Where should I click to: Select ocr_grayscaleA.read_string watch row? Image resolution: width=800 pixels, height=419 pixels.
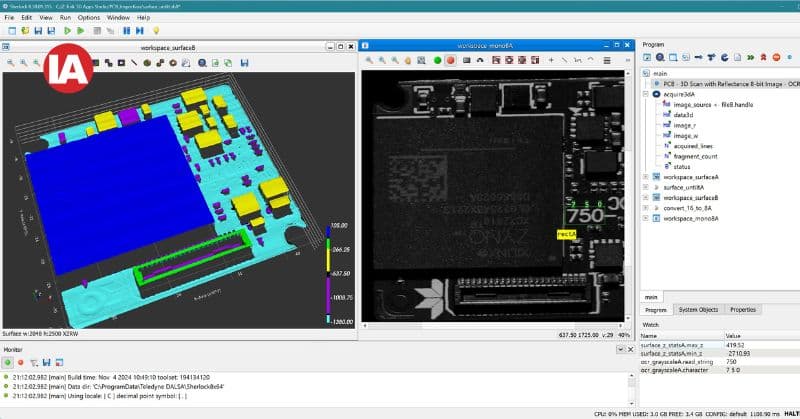pyautogui.click(x=720, y=362)
